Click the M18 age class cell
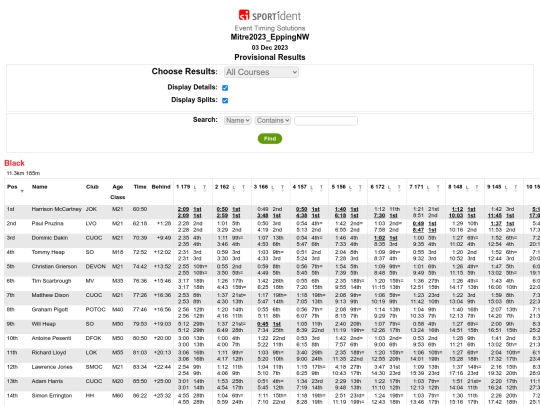The height and width of the screenshot is (405, 540). coord(117,252)
